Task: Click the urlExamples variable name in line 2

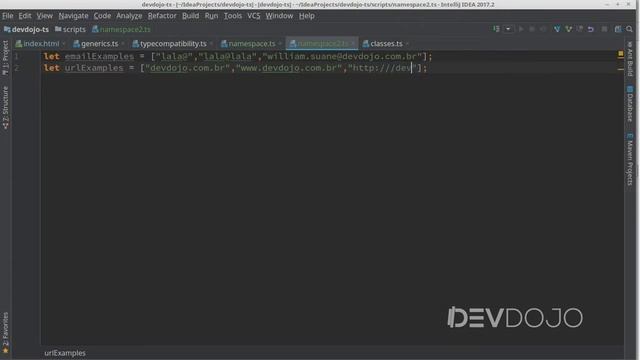Action: 94,68
